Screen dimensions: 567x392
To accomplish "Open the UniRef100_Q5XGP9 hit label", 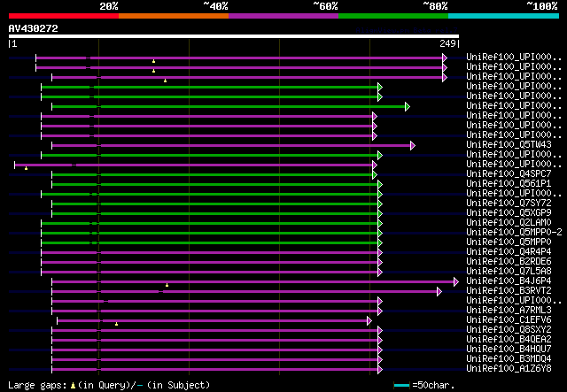I will (x=509, y=212).
